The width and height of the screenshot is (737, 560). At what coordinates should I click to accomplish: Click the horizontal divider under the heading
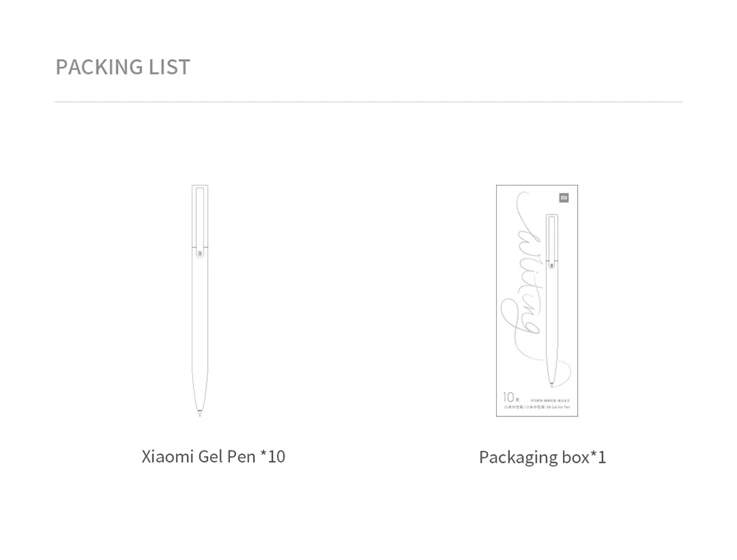[368, 102]
